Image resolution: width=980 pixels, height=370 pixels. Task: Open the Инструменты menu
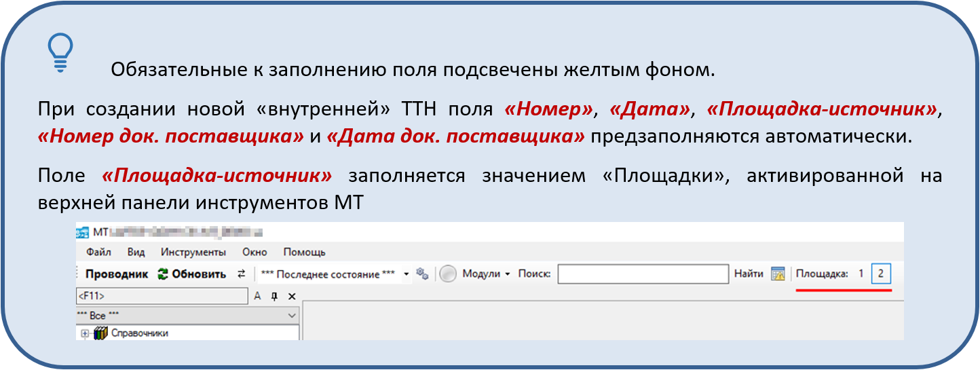(193, 252)
